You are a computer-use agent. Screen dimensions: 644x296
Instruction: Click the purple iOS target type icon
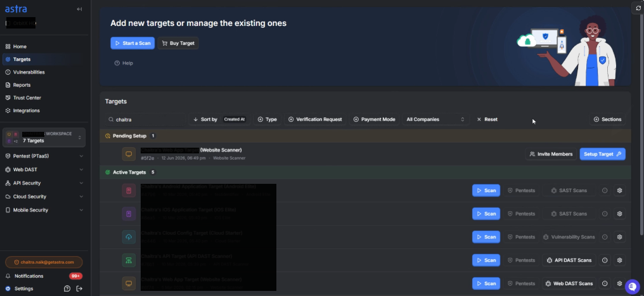129,214
